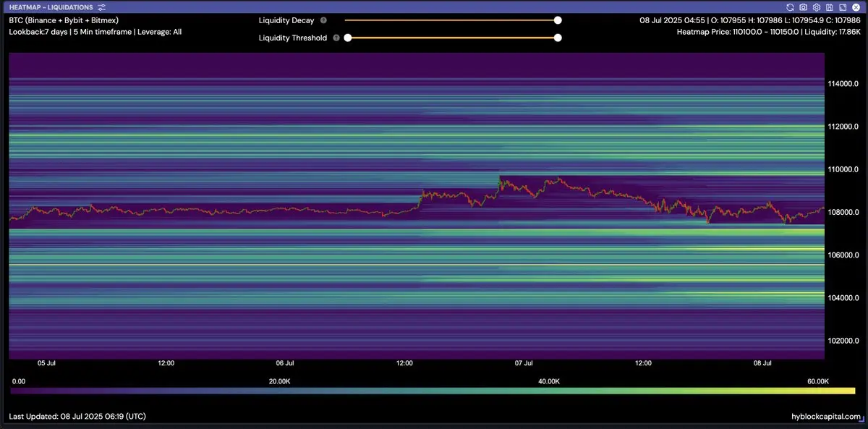Save the chart using the floppy disk icon
Screen dimensions: 868x429
(x=829, y=7)
